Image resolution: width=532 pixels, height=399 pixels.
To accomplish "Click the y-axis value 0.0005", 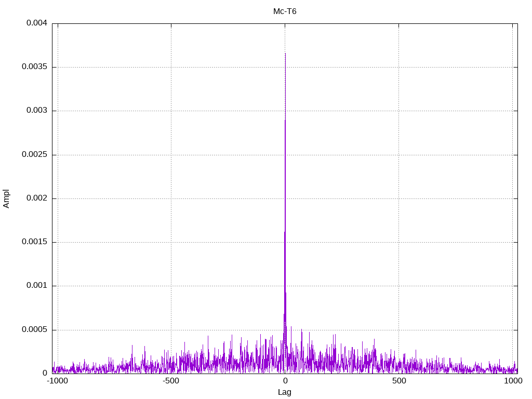I will 35,329.
